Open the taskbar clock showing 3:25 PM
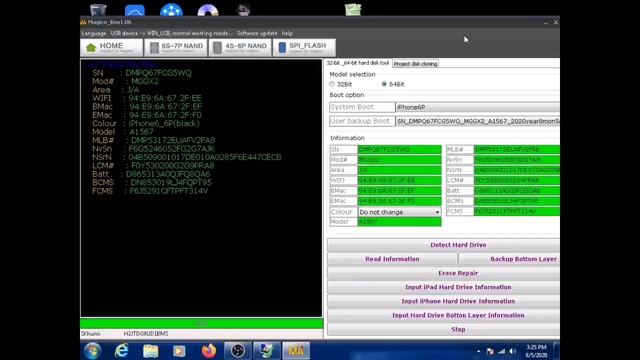Screen dimensions: 640x360 [x=536, y=351]
